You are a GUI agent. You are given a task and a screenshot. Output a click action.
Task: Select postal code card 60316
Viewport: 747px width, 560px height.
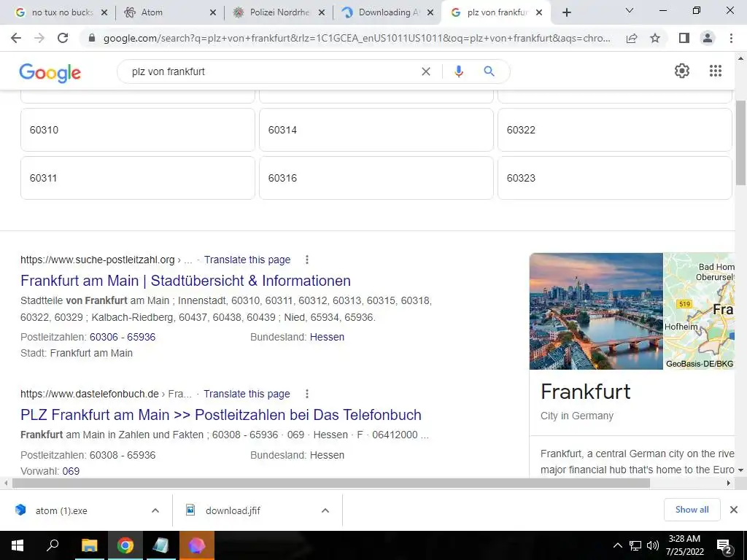[x=376, y=178]
